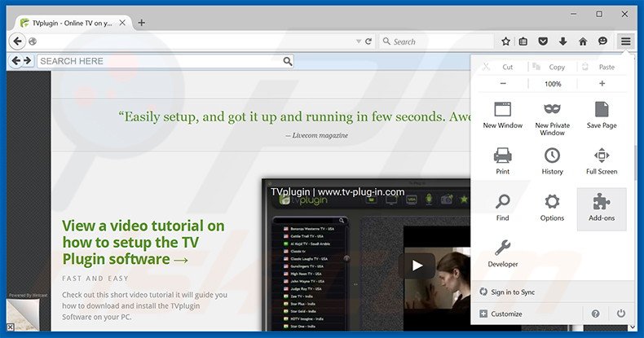Click the page-peel corner ad thumbnail
Screen dimensions: 644x338
24,314
